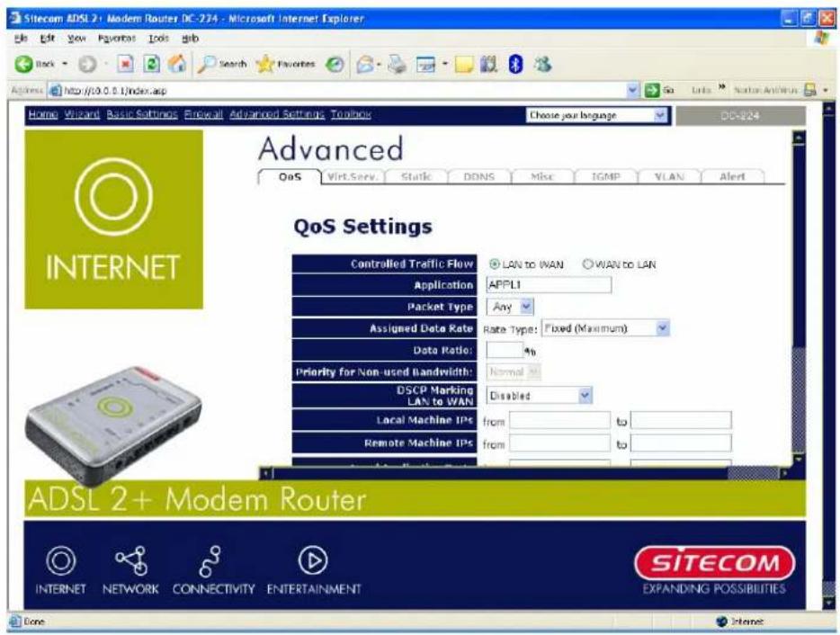This screenshot has height=635, width=840.
Task: Click the Toolbox navigation link
Action: click(351, 114)
